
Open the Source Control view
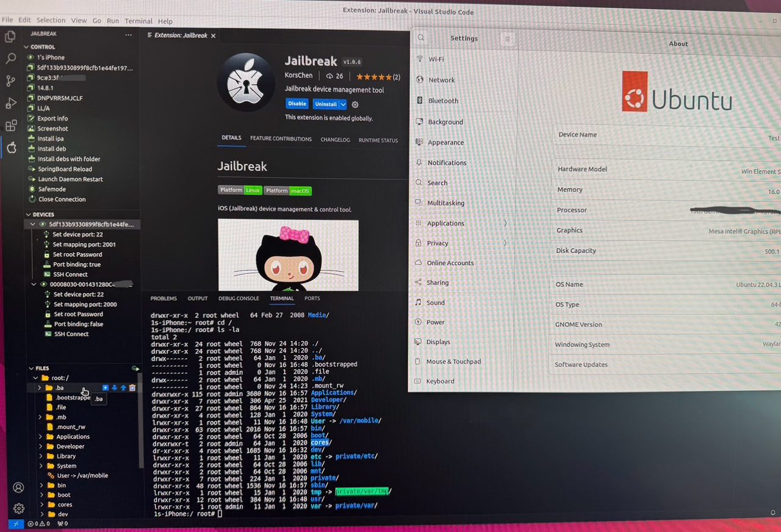click(x=10, y=81)
